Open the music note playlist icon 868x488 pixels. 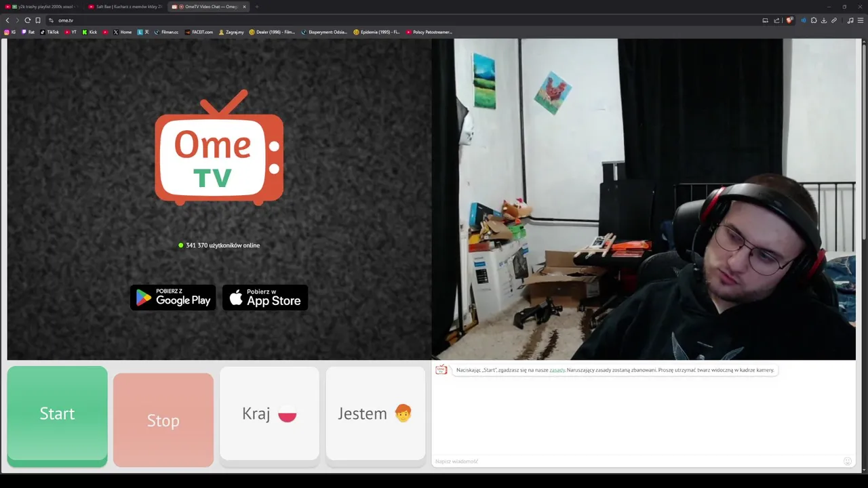coord(850,20)
